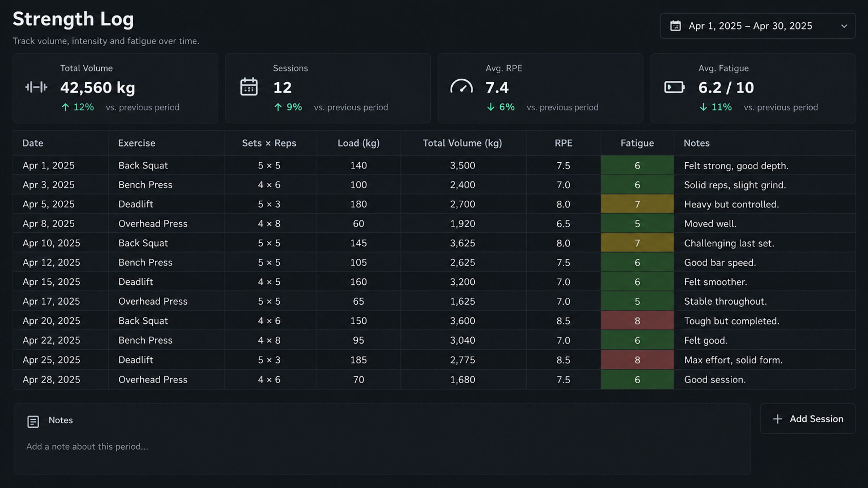Click the plus icon in Add Session
The image size is (868, 488).
click(777, 419)
